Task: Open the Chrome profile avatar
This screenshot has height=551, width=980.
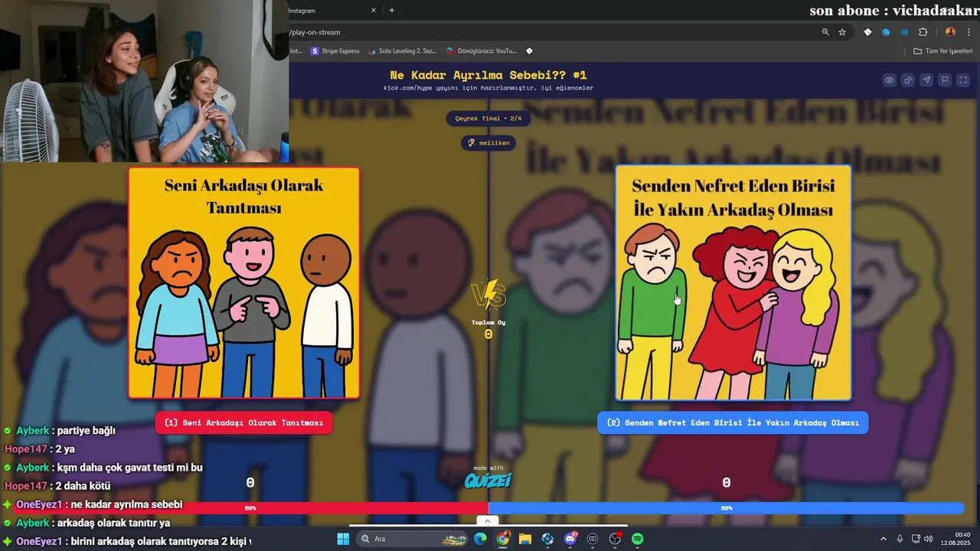Action: (950, 32)
